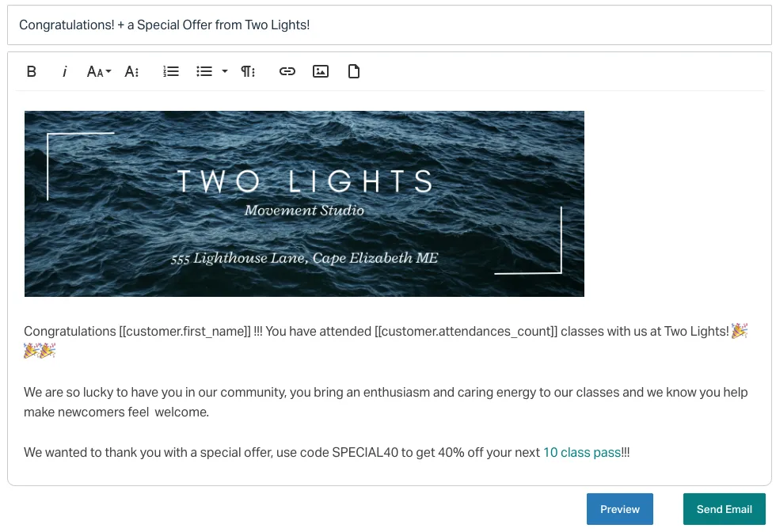
Task: Open the font size Aa dropdown
Action: [97, 71]
